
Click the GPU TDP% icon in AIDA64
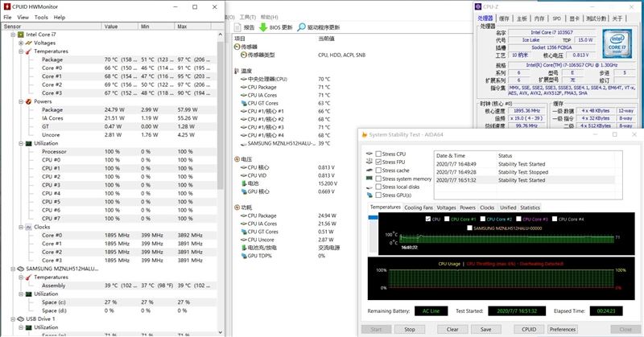pos(244,256)
